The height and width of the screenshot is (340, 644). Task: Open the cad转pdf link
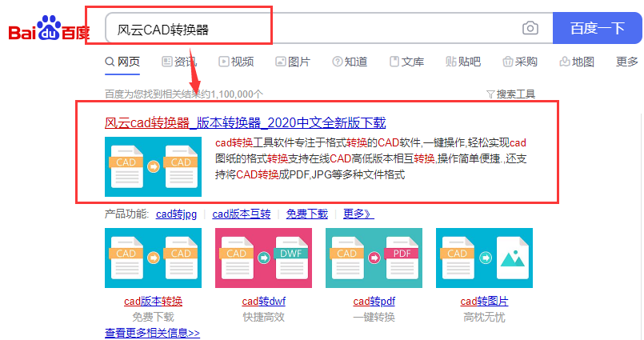[374, 302]
